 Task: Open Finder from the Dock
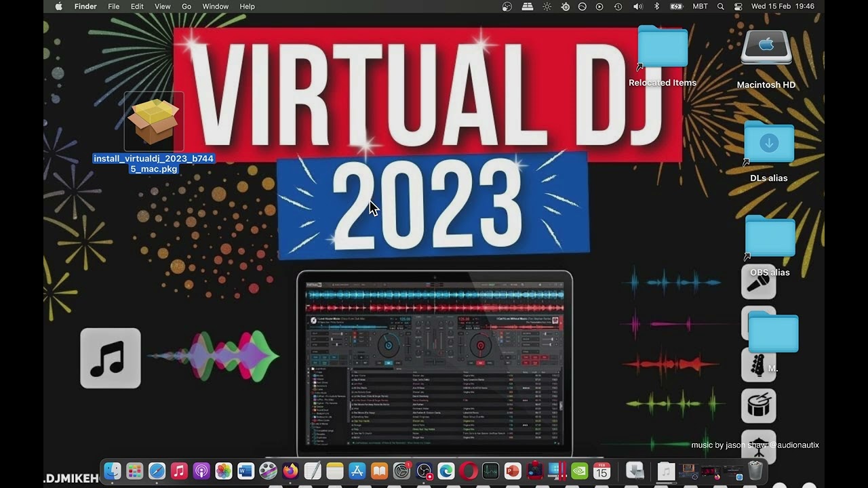click(113, 470)
